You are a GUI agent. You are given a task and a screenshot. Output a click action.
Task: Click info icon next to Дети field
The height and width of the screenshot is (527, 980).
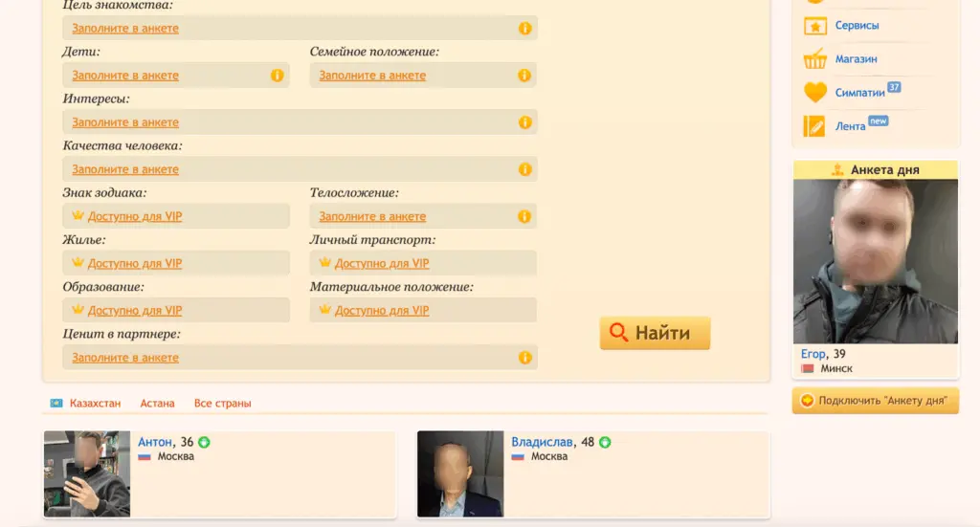click(x=278, y=76)
